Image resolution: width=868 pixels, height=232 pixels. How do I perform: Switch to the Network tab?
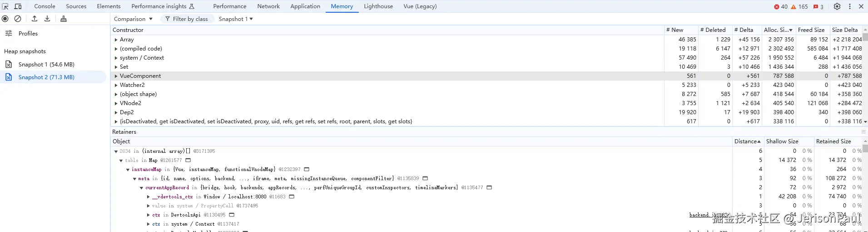(268, 6)
